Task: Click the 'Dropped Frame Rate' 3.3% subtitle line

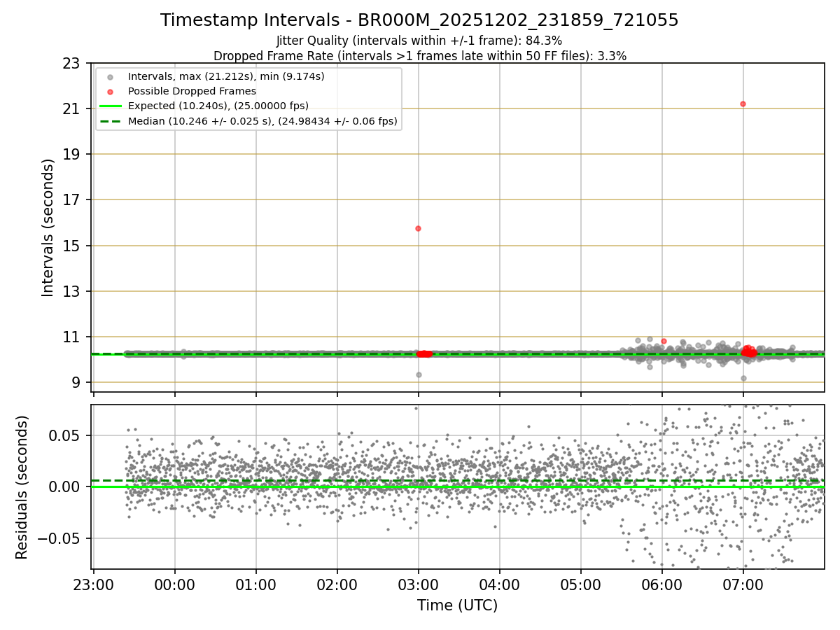Action: click(x=419, y=55)
